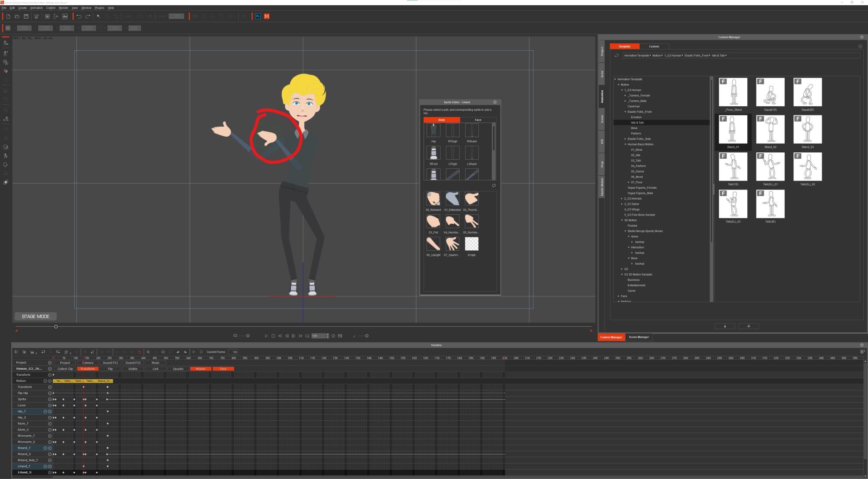The width and height of the screenshot is (868, 479).
Task: Expand Elastic Folks_Side folder
Action: pos(625,139)
